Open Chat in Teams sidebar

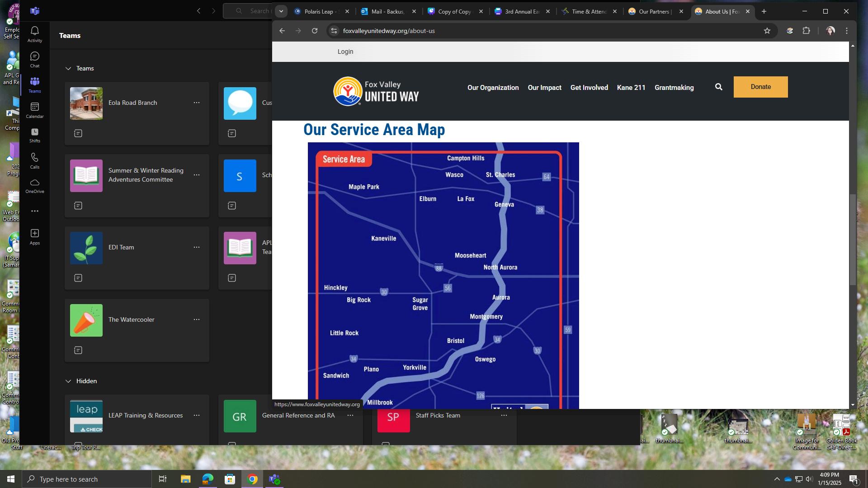coord(34,60)
